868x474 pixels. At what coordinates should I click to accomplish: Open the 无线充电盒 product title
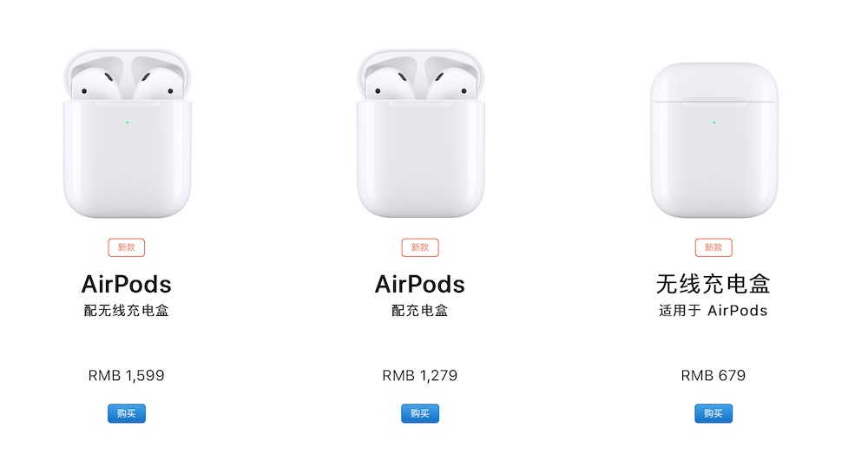click(713, 284)
